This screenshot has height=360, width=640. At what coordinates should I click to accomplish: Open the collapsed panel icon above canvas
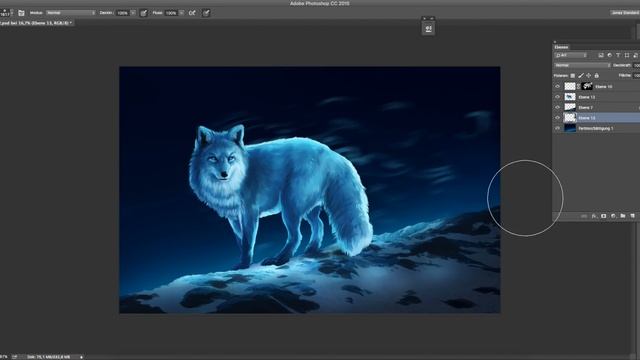[428, 29]
